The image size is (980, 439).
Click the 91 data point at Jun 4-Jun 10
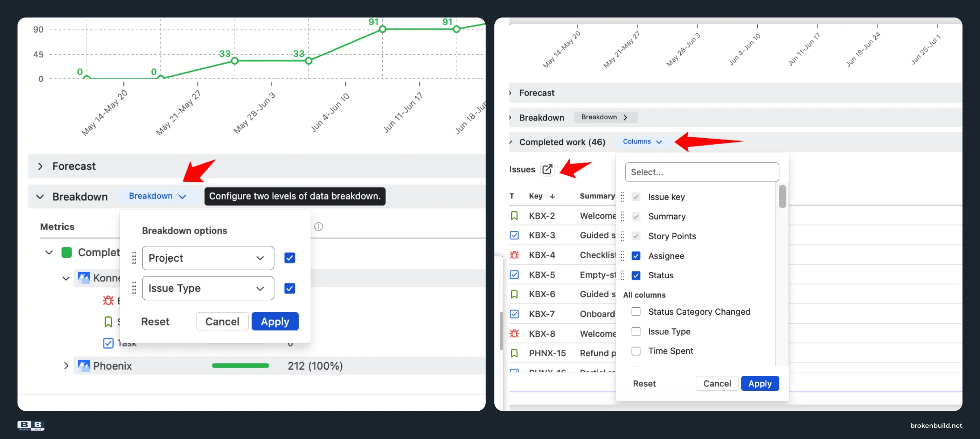coord(382,29)
